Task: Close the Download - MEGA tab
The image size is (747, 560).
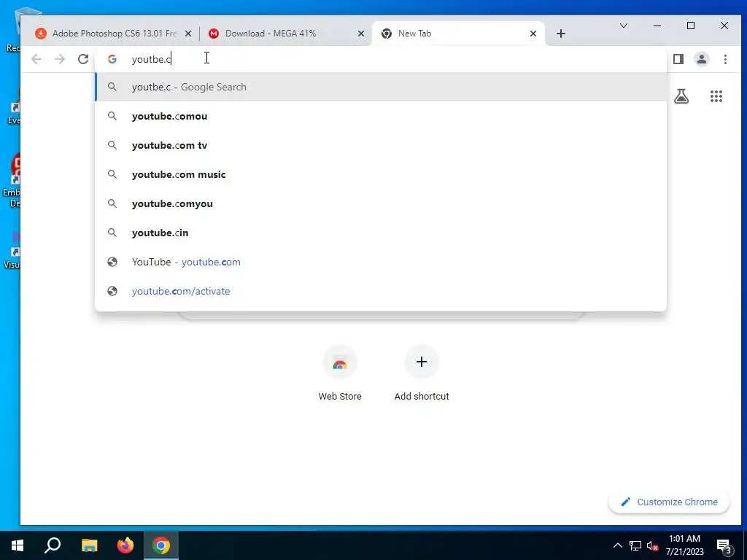Action: tap(361, 34)
